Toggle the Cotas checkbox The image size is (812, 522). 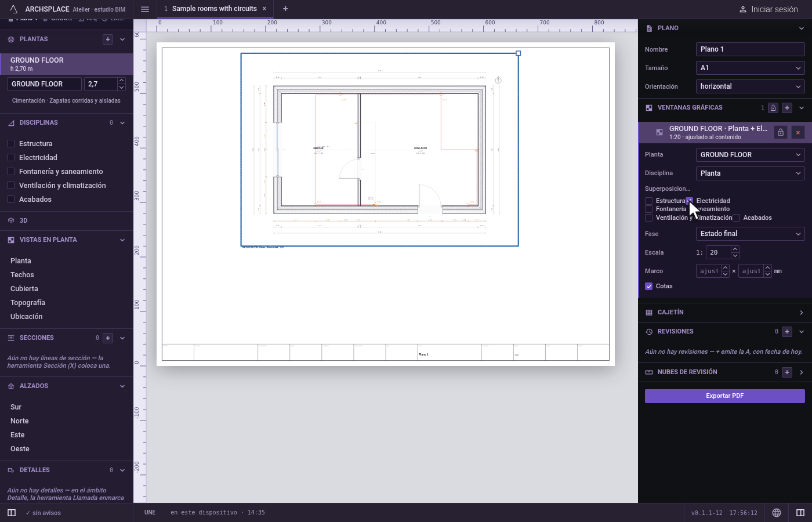tap(649, 287)
